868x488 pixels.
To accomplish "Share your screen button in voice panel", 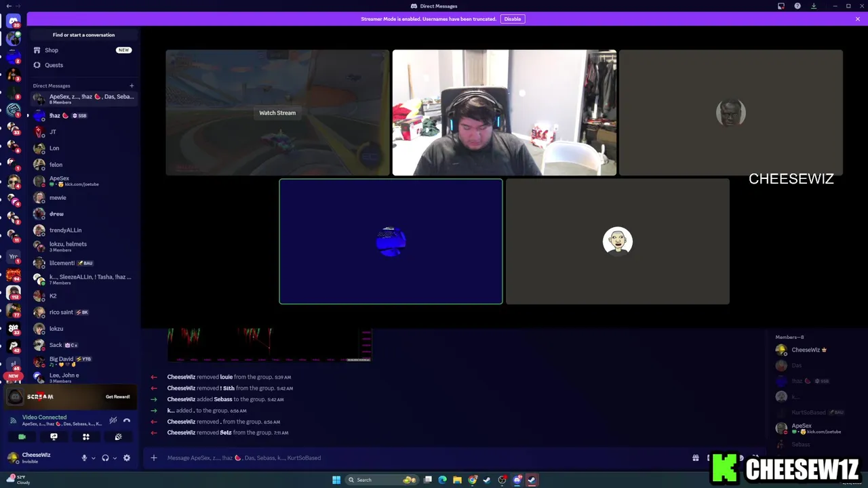I will click(54, 437).
